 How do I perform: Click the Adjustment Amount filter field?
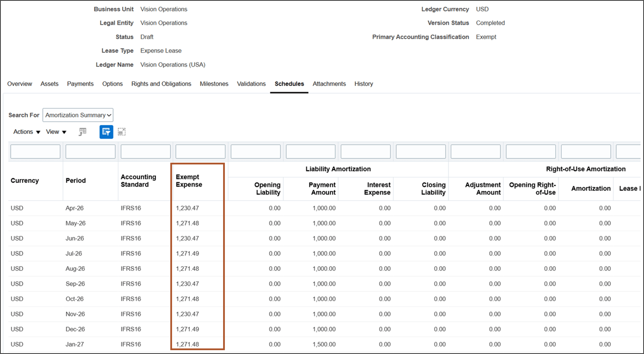click(476, 151)
